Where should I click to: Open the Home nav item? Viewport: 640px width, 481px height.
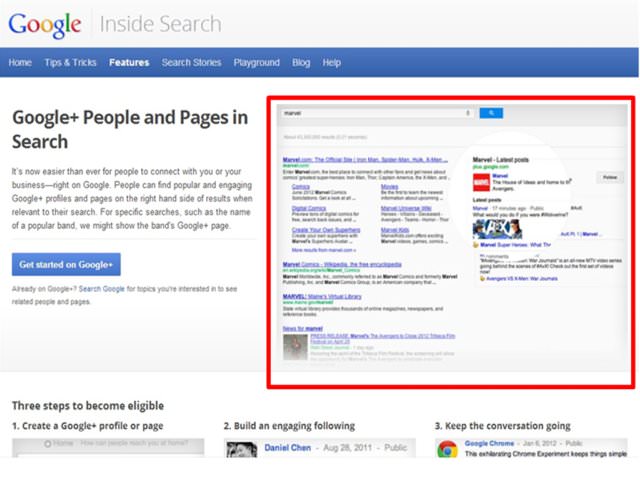(20, 62)
